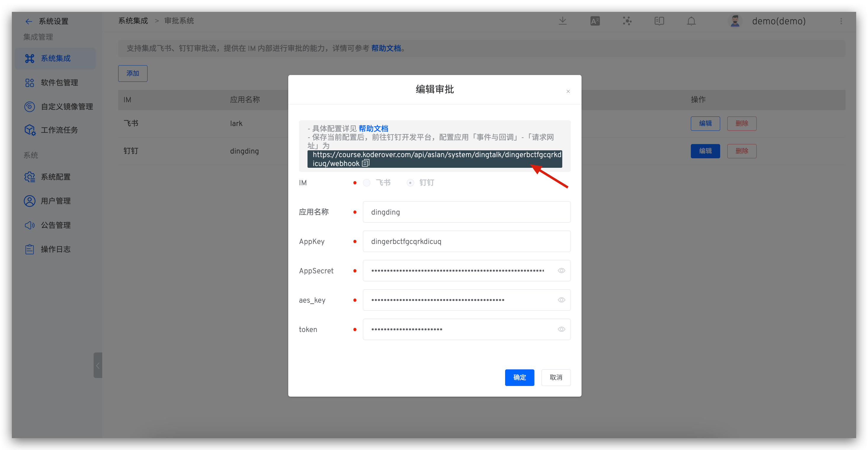Select the 飞书 radio option
868x450 pixels.
tap(367, 183)
